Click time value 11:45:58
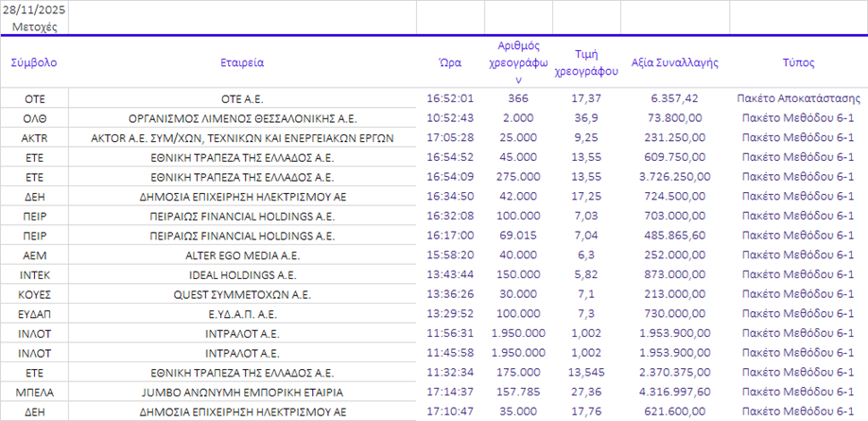 450,352
